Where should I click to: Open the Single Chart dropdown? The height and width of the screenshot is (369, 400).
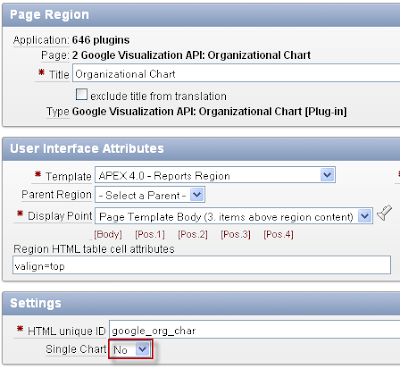(x=131, y=349)
